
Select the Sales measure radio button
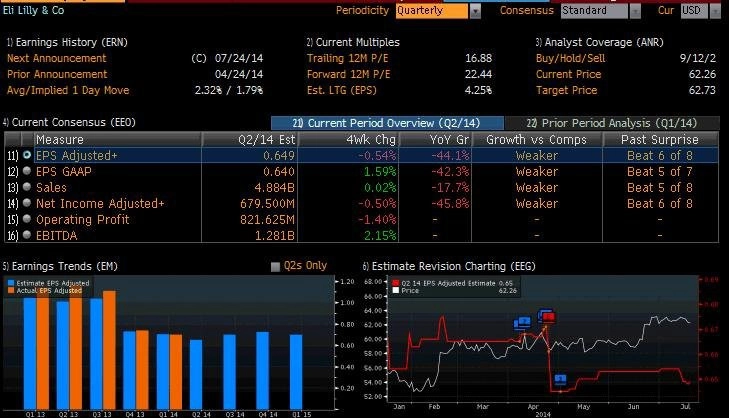[x=27, y=187]
